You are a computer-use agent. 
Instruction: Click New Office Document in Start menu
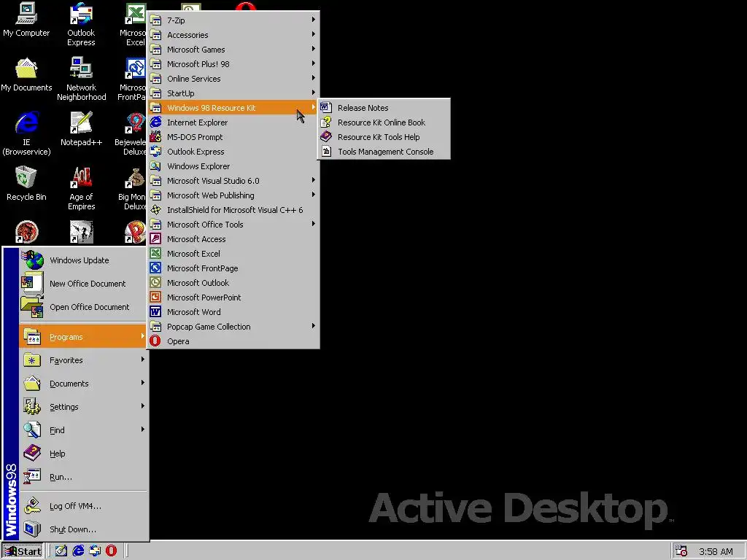tap(83, 284)
